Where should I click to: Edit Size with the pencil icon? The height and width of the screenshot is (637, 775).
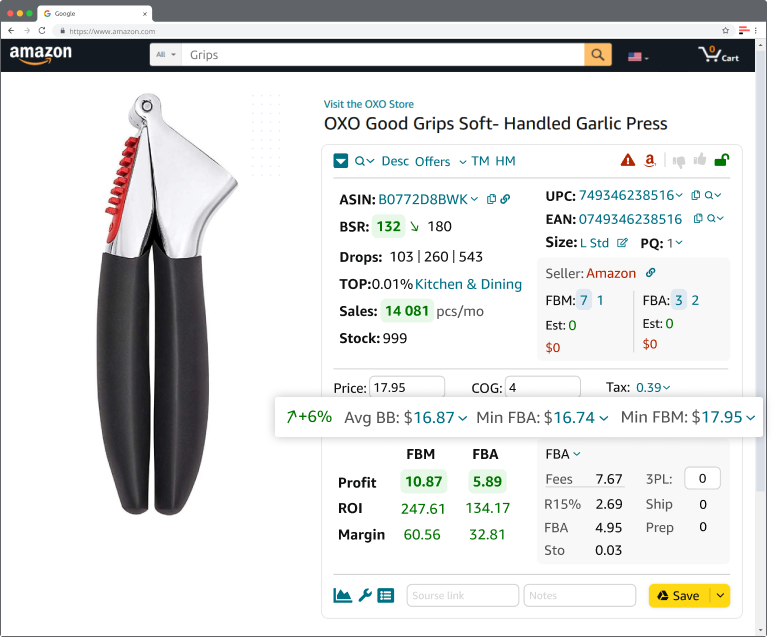[x=622, y=243]
